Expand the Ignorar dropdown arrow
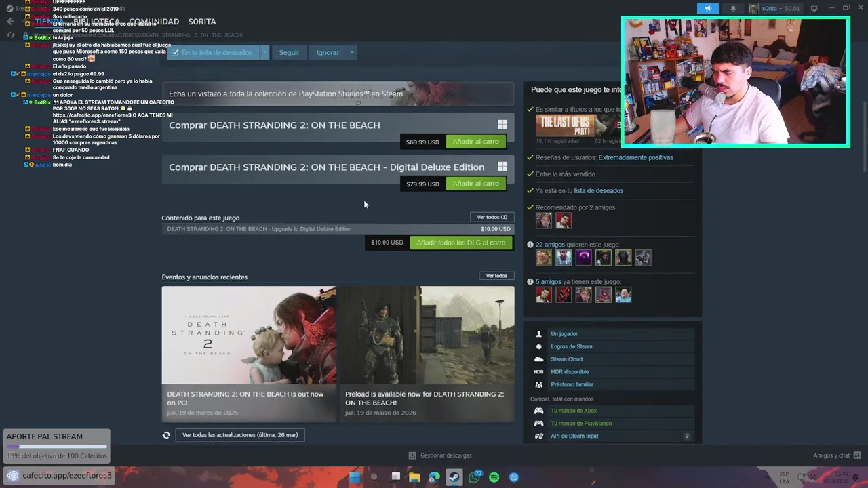Screen dimensions: 868x488 (351, 52)
